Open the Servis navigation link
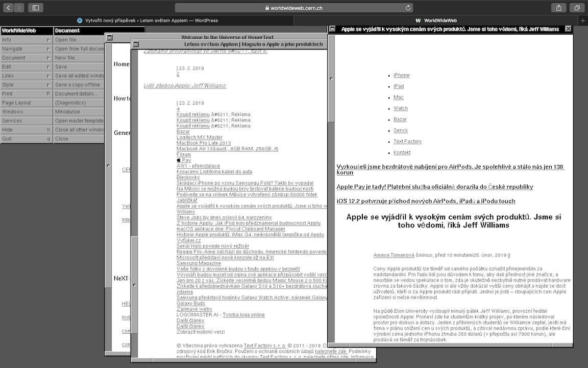The height and width of the screenshot is (368, 588). click(401, 130)
